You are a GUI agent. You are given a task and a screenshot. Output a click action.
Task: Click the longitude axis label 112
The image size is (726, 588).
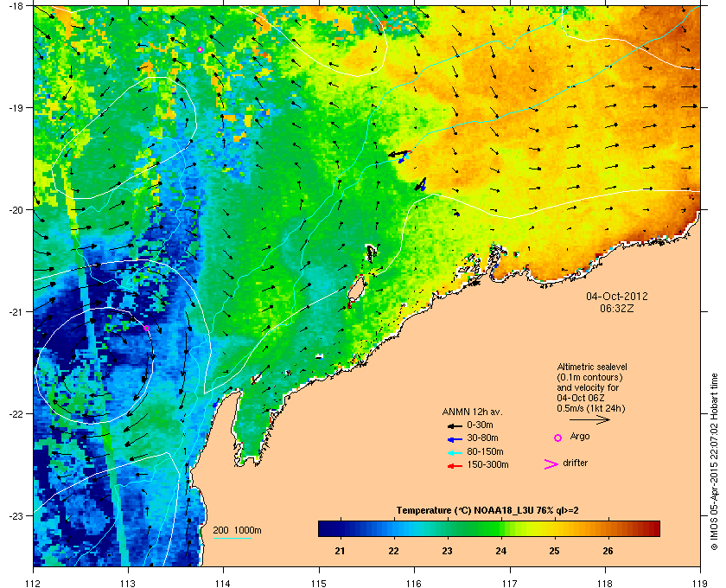click(x=33, y=583)
